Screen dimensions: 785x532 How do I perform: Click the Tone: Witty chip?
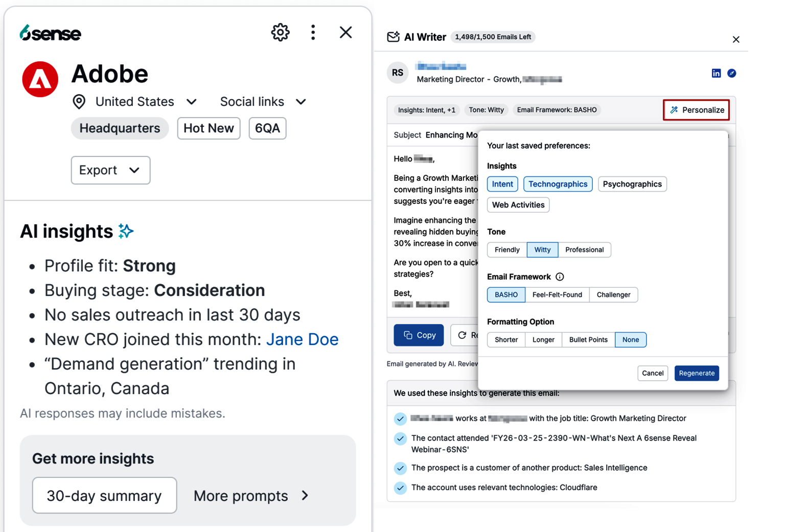coord(486,110)
